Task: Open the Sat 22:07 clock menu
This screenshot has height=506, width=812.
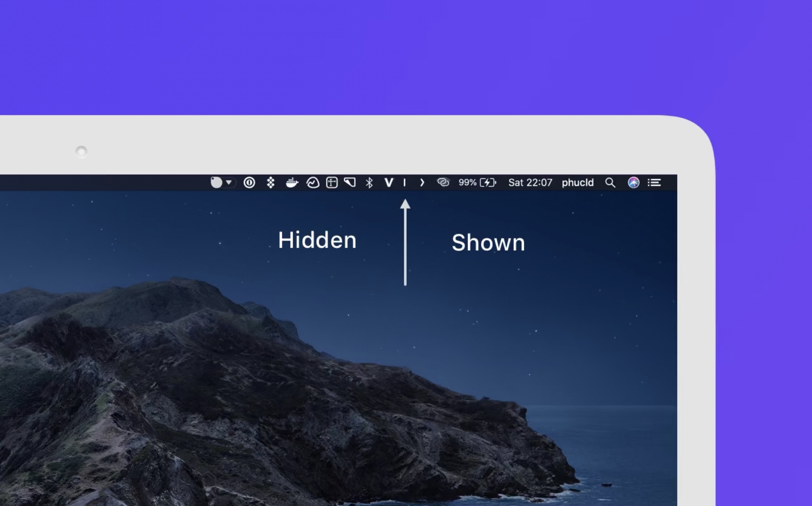Action: point(530,183)
